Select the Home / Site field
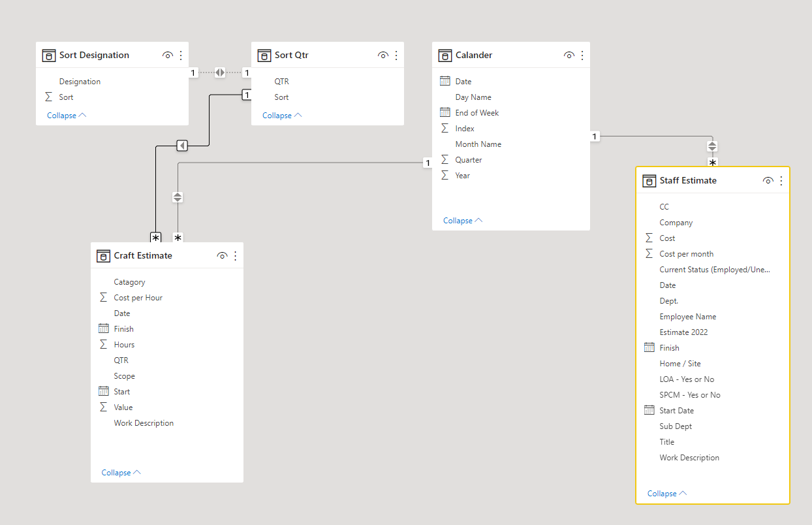The image size is (812, 525). [x=679, y=364]
